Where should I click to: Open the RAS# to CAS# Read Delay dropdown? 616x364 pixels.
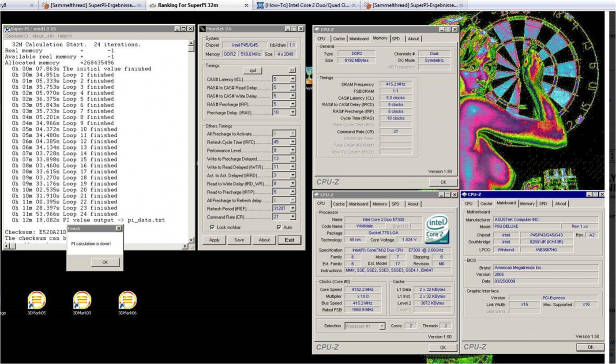293,88
